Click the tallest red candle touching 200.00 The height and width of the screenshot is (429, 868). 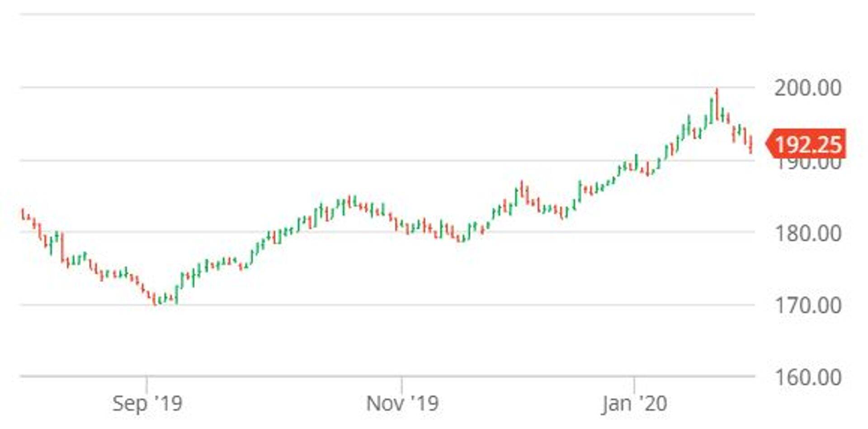pos(717,104)
